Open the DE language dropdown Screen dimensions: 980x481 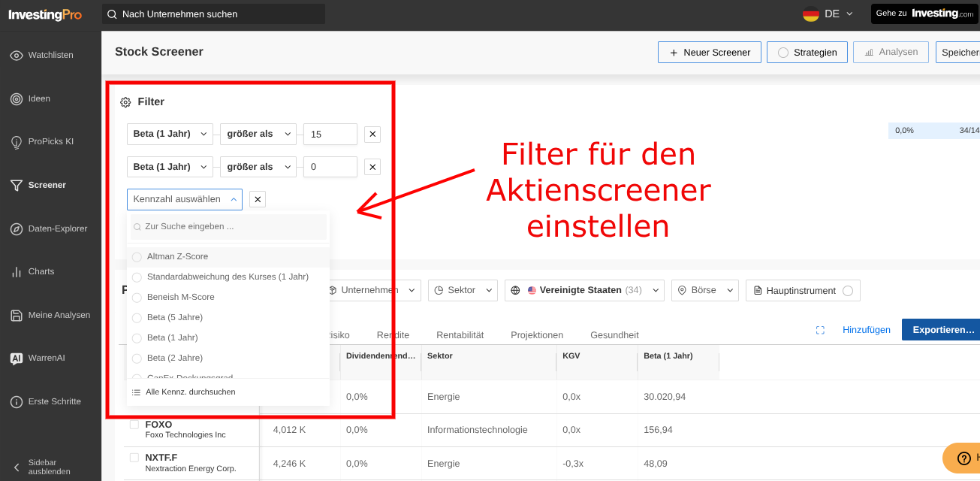(x=828, y=14)
